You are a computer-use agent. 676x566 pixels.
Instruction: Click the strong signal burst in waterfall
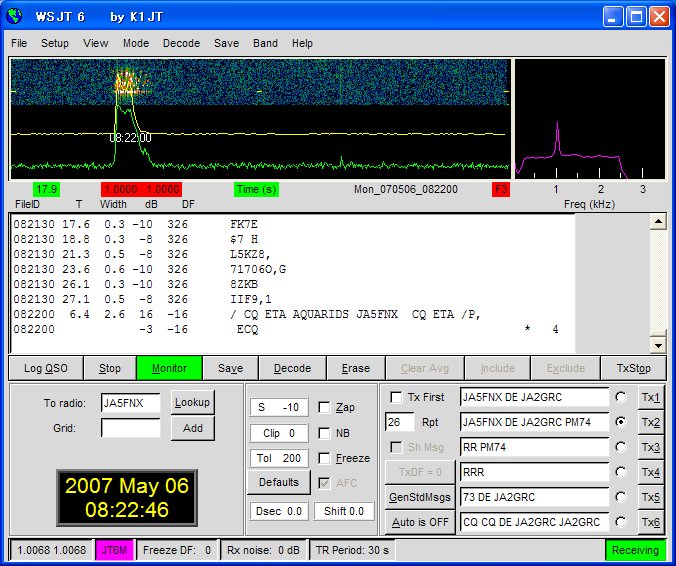pyautogui.click(x=126, y=83)
